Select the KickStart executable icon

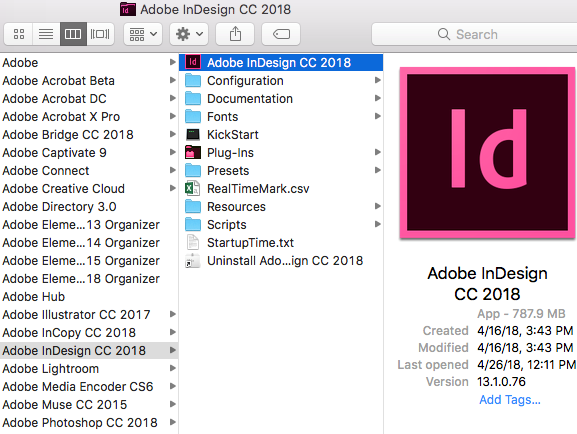tap(193, 134)
